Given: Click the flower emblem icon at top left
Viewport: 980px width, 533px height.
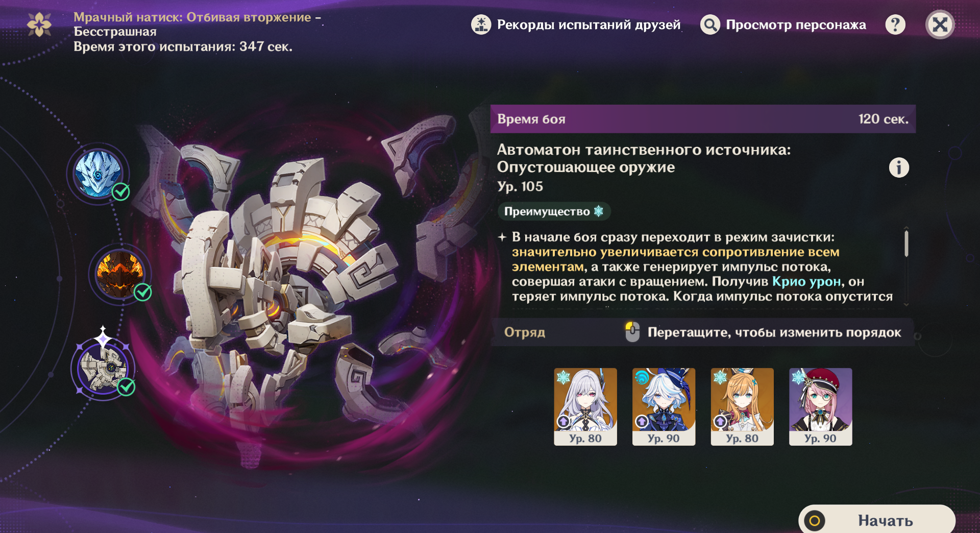Looking at the screenshot, I should point(39,25).
